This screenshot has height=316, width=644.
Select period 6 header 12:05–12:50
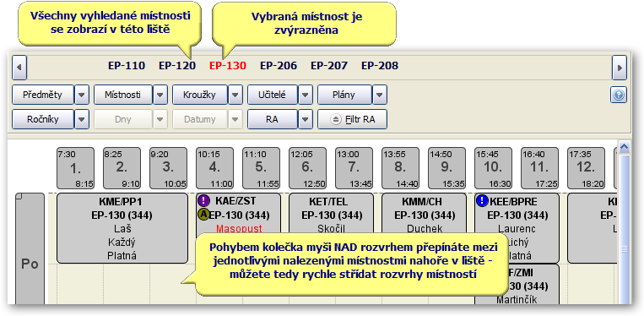pos(307,168)
